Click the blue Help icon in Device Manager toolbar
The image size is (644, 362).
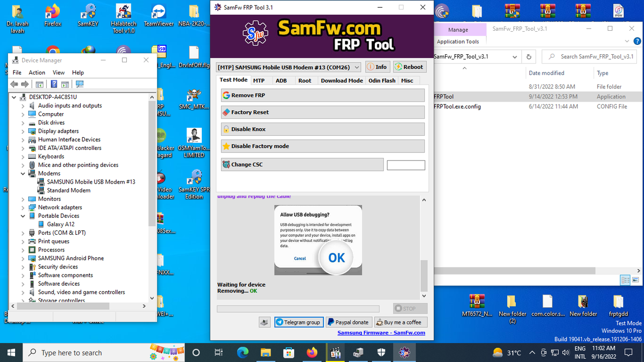coord(54,84)
